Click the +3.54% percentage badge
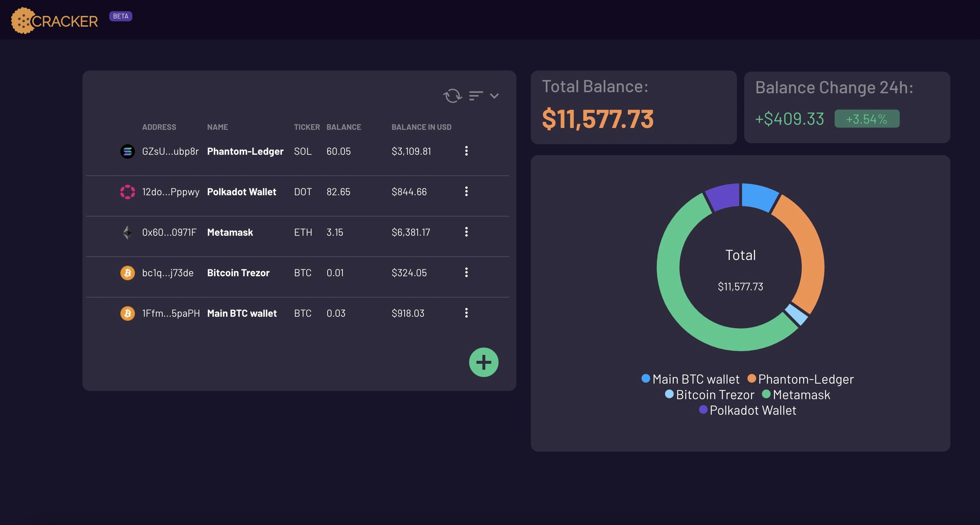The height and width of the screenshot is (525, 980). pyautogui.click(x=866, y=119)
